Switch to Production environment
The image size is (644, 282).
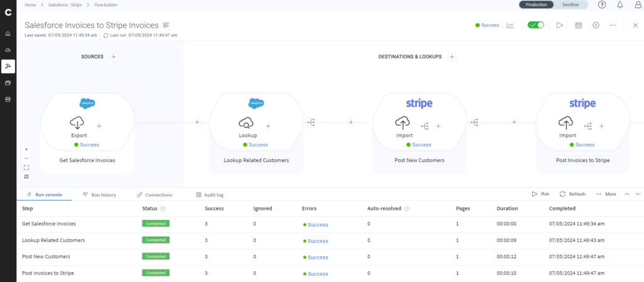(536, 4)
